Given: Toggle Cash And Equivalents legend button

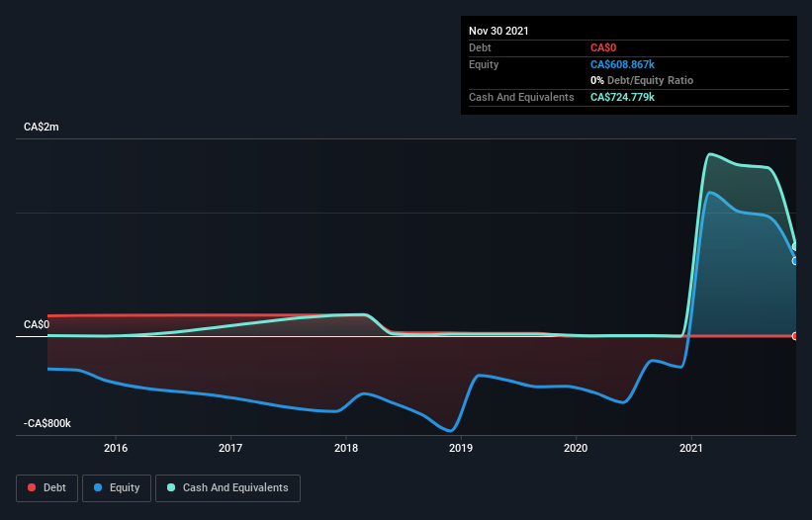Looking at the screenshot, I should click(x=227, y=488).
